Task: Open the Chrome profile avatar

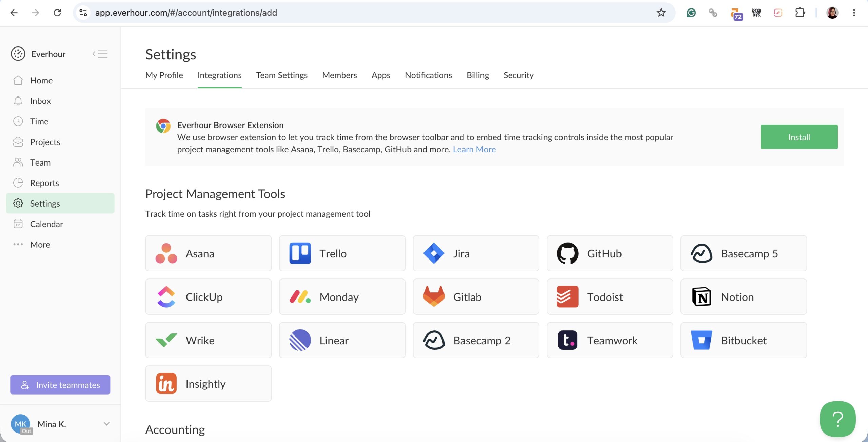Action: pyautogui.click(x=832, y=13)
